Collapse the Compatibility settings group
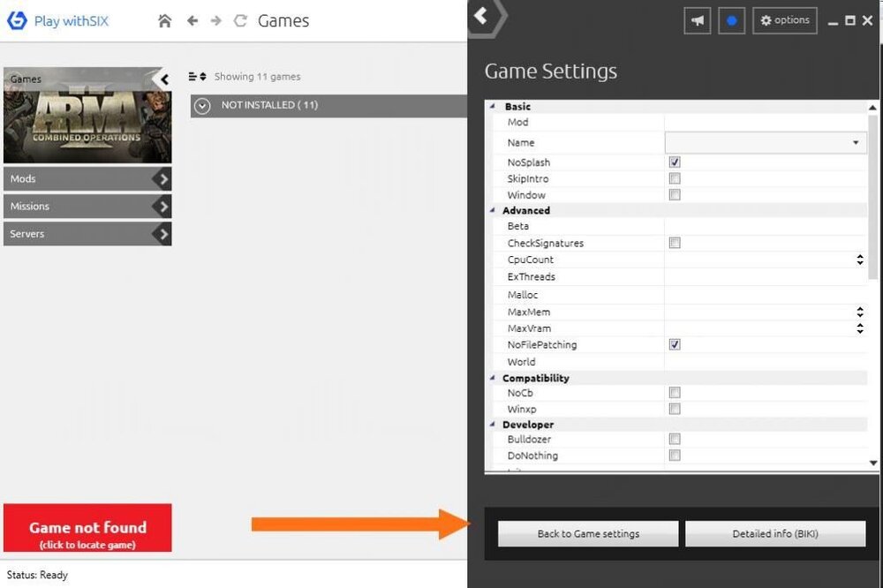Image resolution: width=883 pixels, height=588 pixels. point(492,377)
